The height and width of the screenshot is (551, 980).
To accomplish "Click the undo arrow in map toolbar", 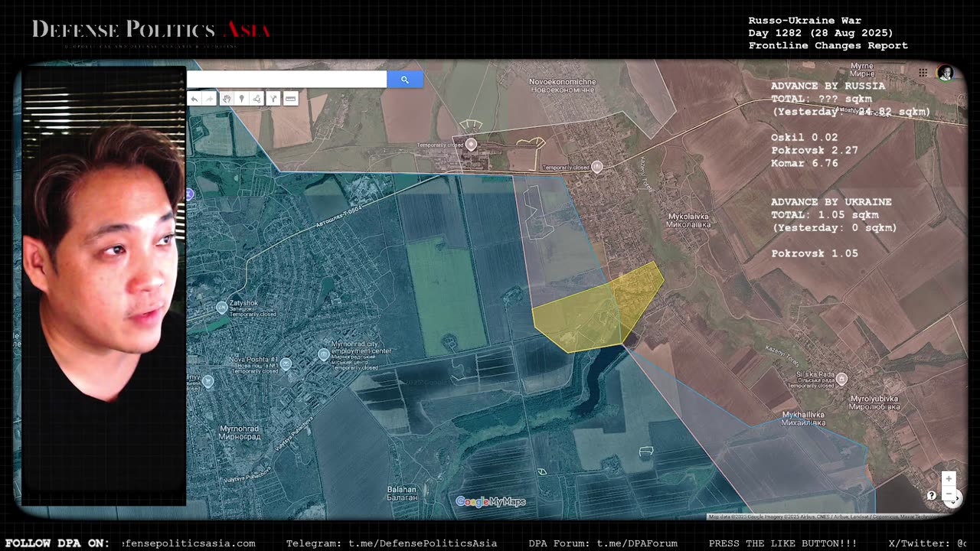I will coord(194,99).
